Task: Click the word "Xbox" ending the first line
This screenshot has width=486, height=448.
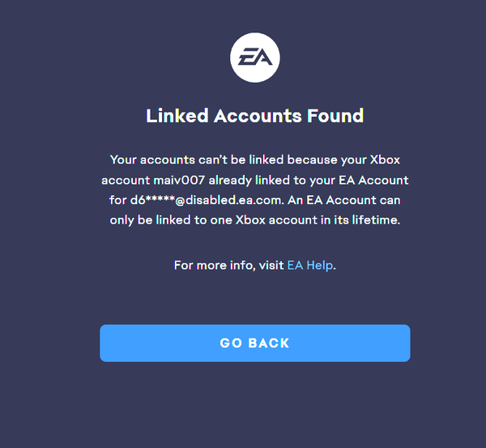Action: (x=385, y=160)
